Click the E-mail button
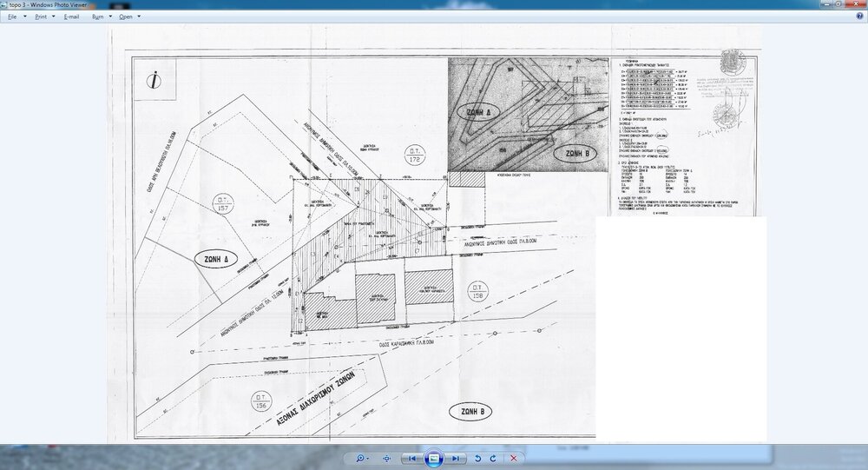Screen dimensions: 868x470 pyautogui.click(x=71, y=17)
